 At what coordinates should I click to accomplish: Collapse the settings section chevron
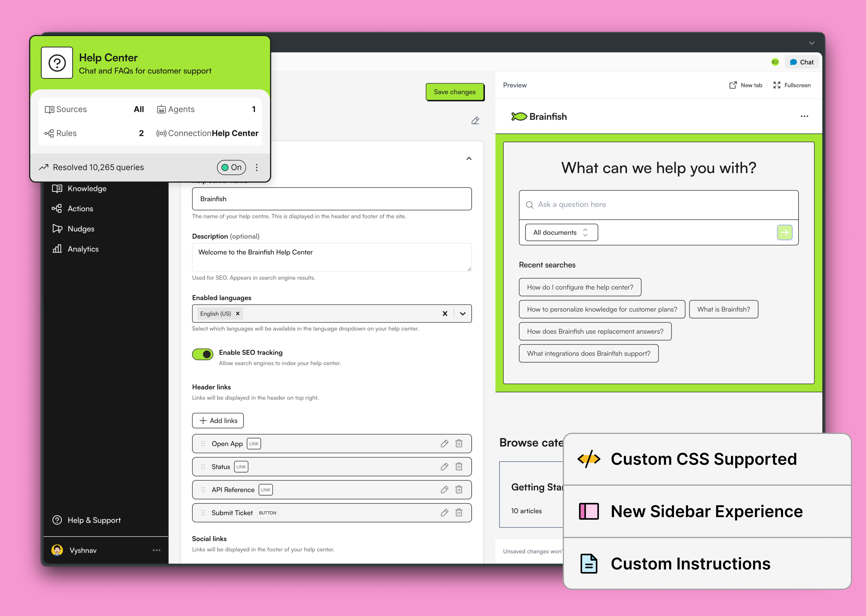469,159
